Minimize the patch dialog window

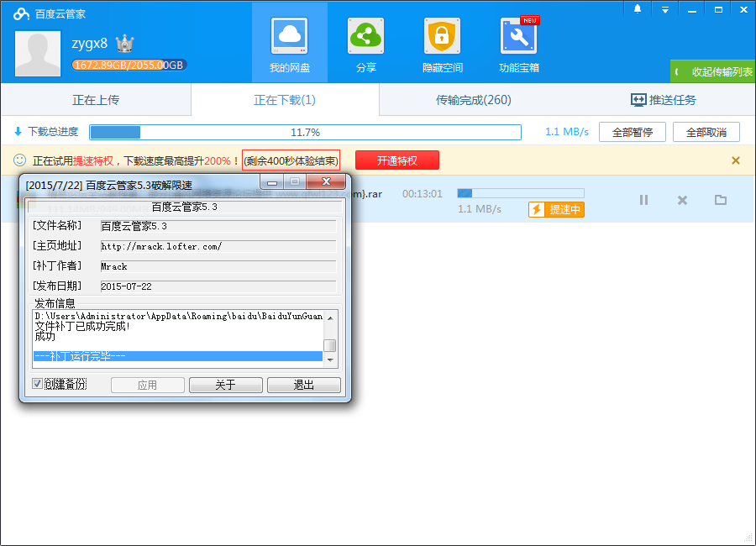272,181
